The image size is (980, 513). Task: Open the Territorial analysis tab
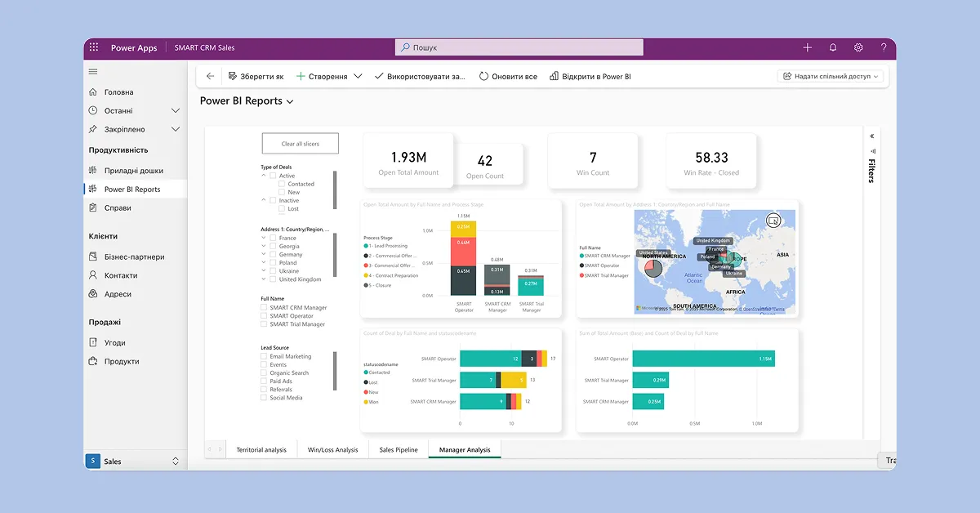[x=261, y=449]
